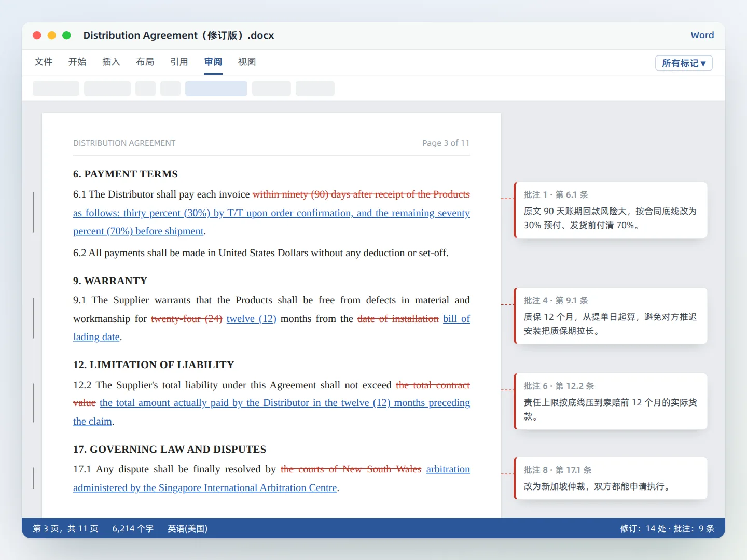The width and height of the screenshot is (747, 560).
Task: Click inserted text 'percent (70%) before shipment'
Action: pyautogui.click(x=139, y=231)
